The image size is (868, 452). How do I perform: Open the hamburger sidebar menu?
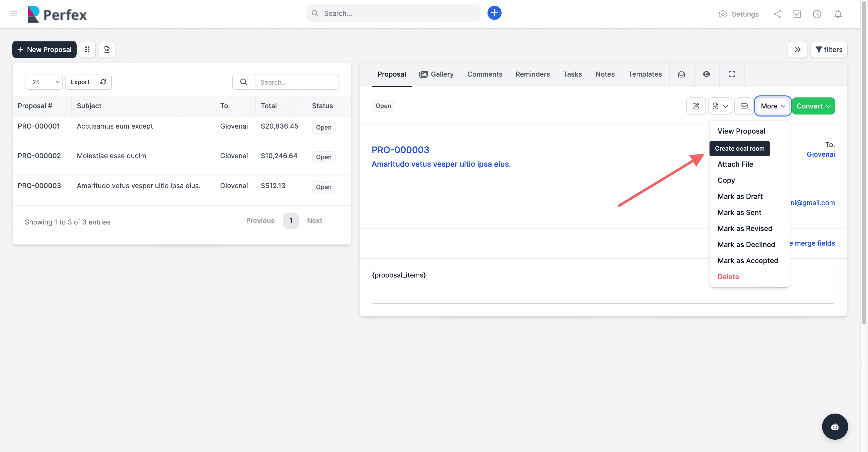pos(14,14)
